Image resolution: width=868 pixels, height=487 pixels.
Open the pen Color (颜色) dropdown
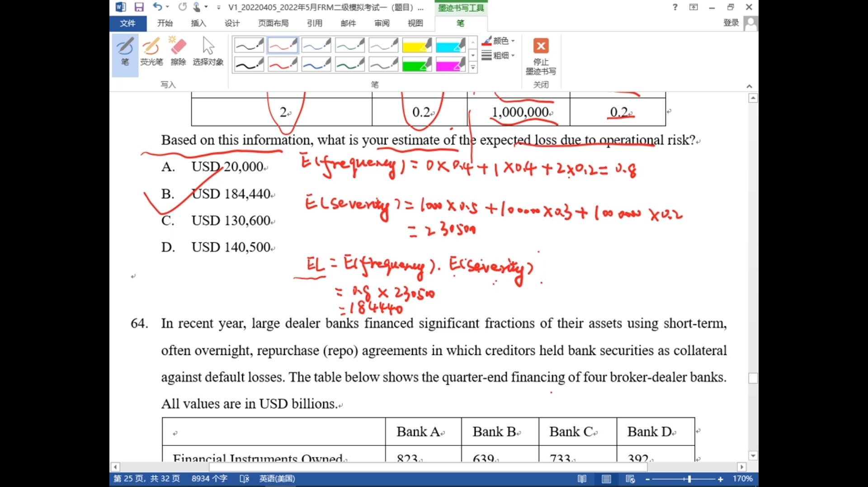(x=499, y=41)
